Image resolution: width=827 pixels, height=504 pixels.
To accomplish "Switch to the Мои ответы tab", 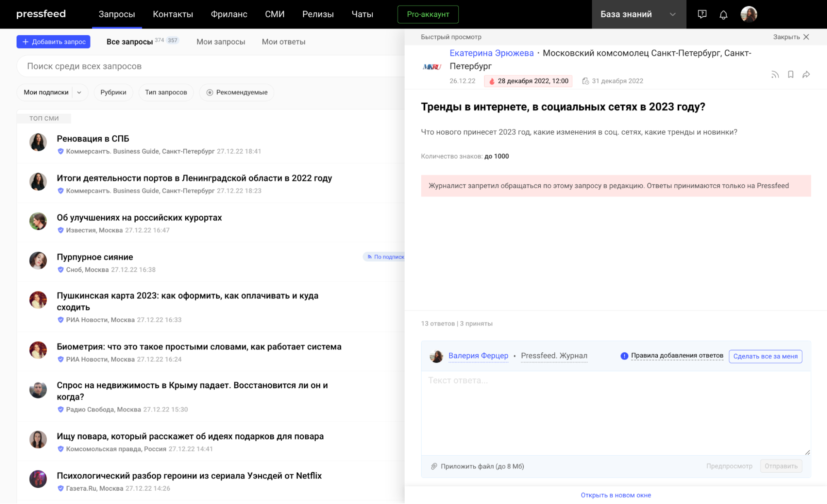I will pyautogui.click(x=283, y=42).
